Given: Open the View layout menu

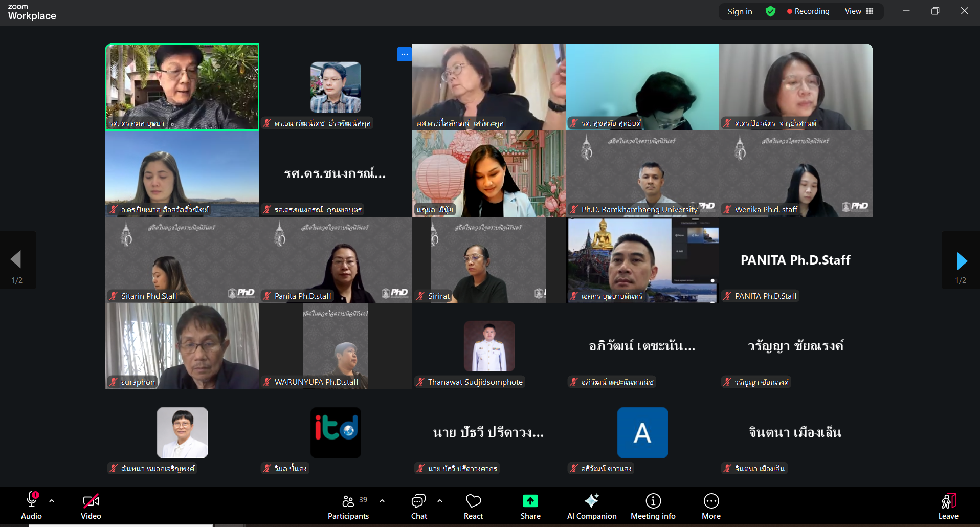Looking at the screenshot, I should coord(859,11).
